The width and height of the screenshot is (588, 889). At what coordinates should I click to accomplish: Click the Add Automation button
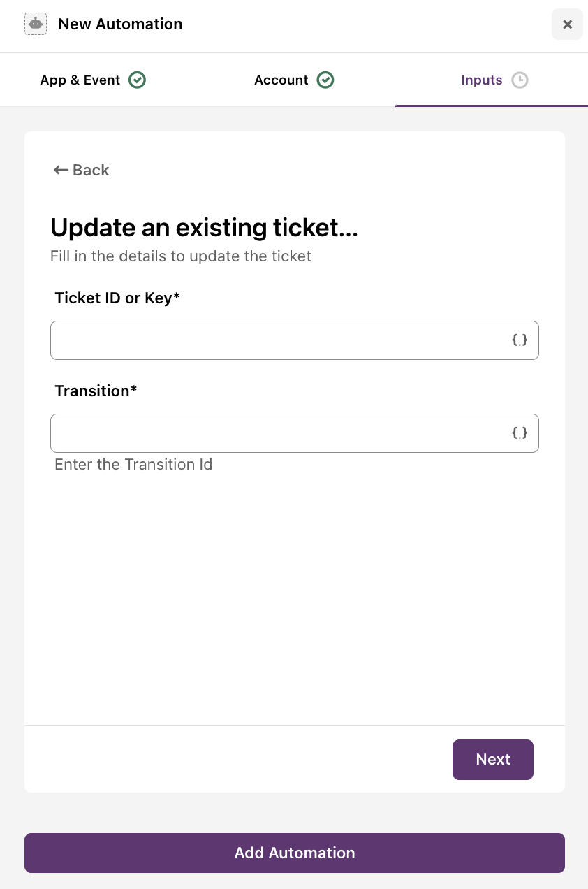pyautogui.click(x=295, y=853)
